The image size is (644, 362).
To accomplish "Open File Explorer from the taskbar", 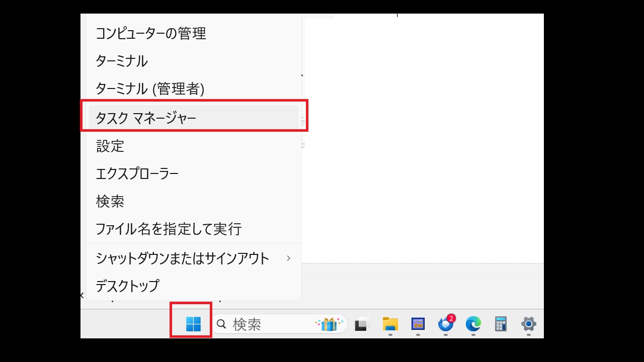I will tap(390, 324).
